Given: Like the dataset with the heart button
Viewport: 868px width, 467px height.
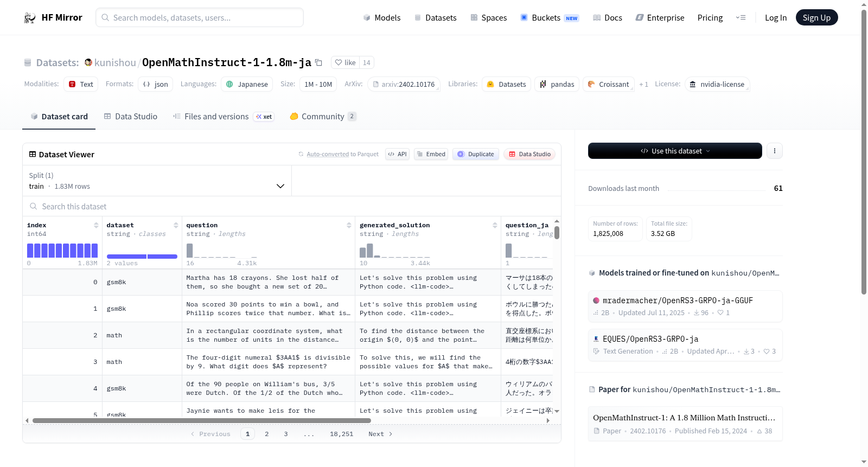Looking at the screenshot, I should [345, 62].
